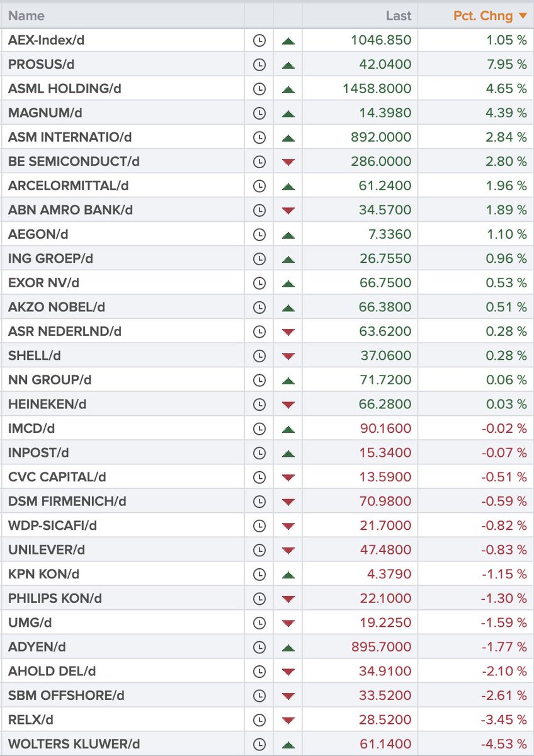Click the red down arrow in SBM OFFSHORE row
This screenshot has height=756, width=534.
[x=288, y=696]
